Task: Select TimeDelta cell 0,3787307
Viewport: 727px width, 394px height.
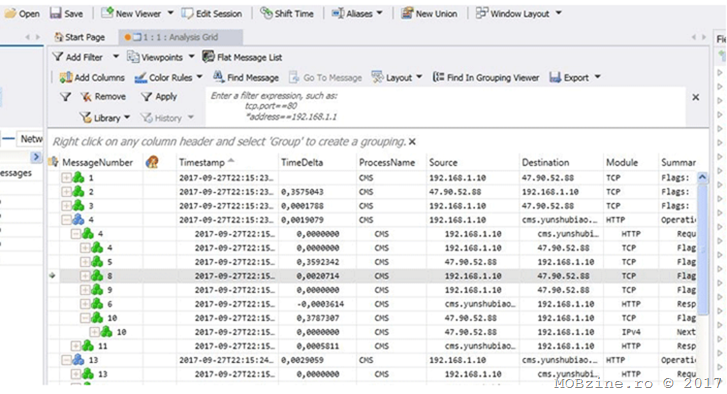Action: tap(318, 318)
